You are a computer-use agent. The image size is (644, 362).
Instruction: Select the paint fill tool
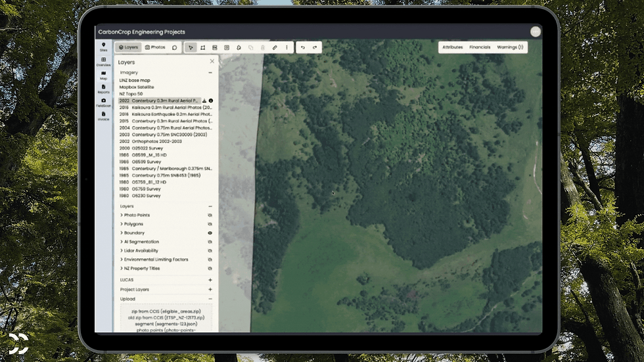pos(239,47)
